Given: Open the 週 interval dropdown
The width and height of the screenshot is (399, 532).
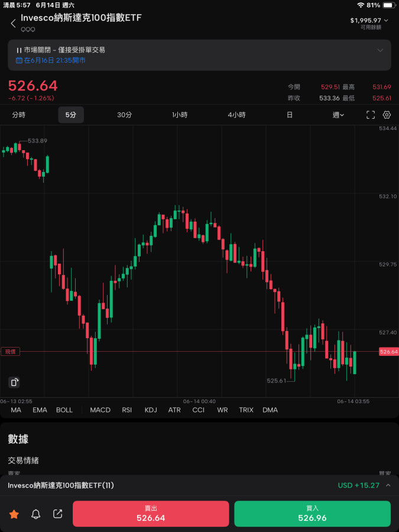Looking at the screenshot, I should coord(338,115).
